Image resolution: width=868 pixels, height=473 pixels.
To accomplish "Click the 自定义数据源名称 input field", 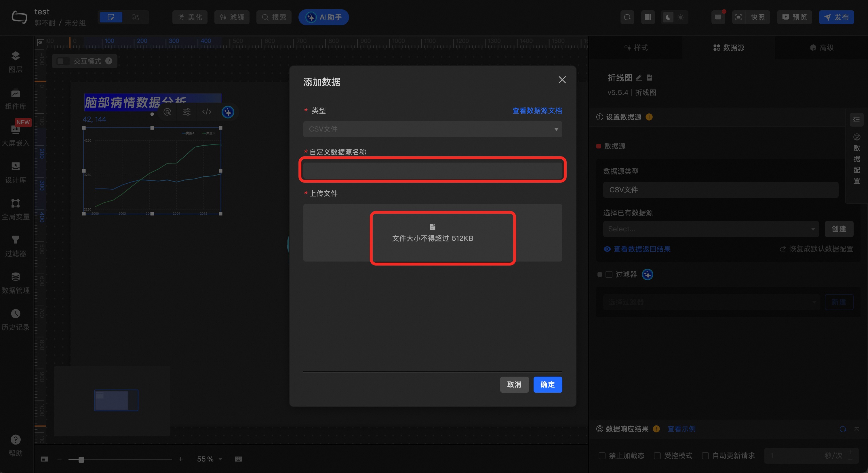I will coord(432,170).
